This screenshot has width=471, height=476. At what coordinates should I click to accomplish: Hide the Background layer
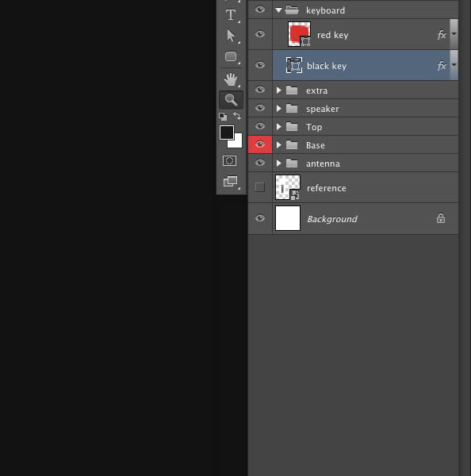coord(260,218)
